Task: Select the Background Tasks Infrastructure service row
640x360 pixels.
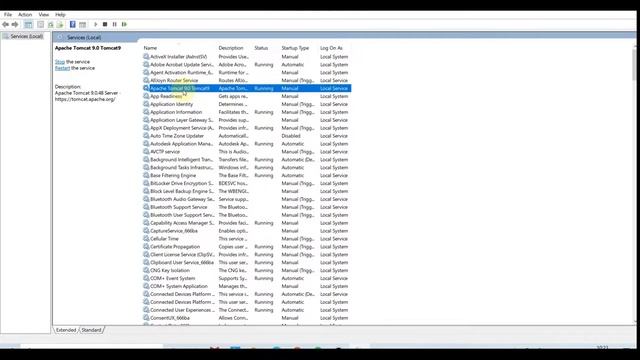Action: (247, 167)
